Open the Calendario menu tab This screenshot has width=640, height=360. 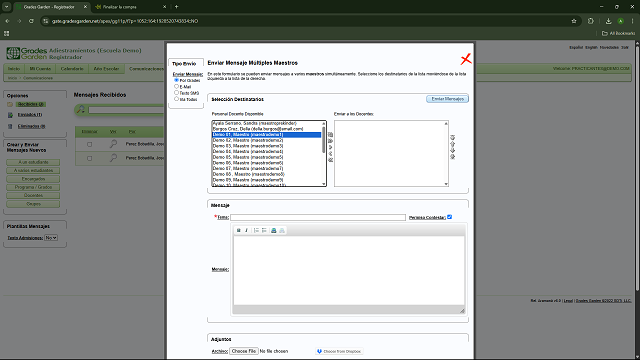point(72,69)
